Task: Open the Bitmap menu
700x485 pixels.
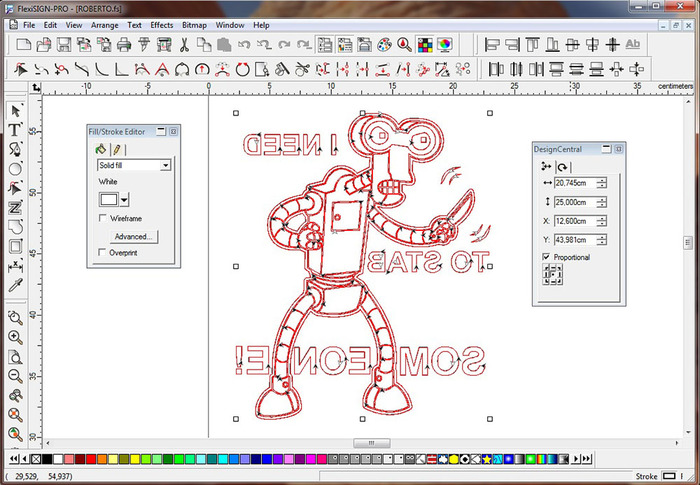Action: (x=195, y=24)
